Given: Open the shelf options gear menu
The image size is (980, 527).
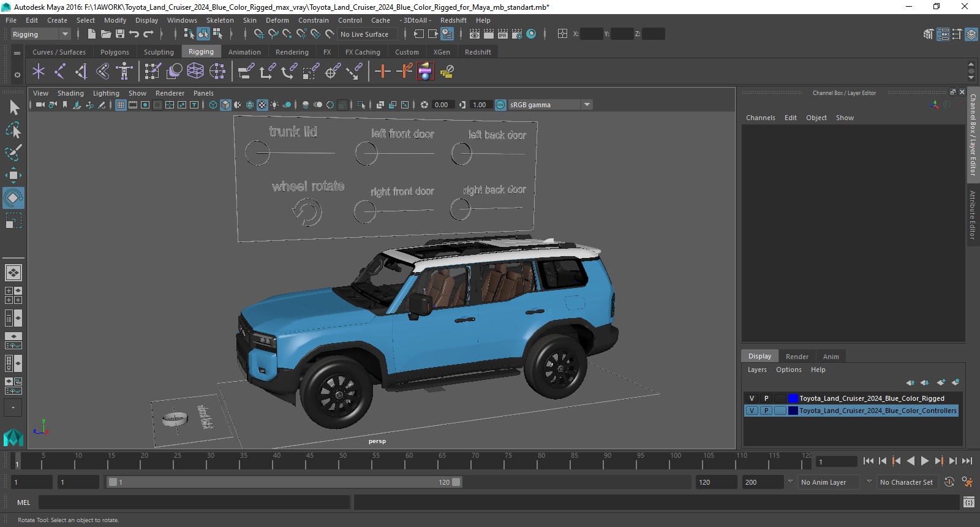Looking at the screenshot, I should [17, 75].
